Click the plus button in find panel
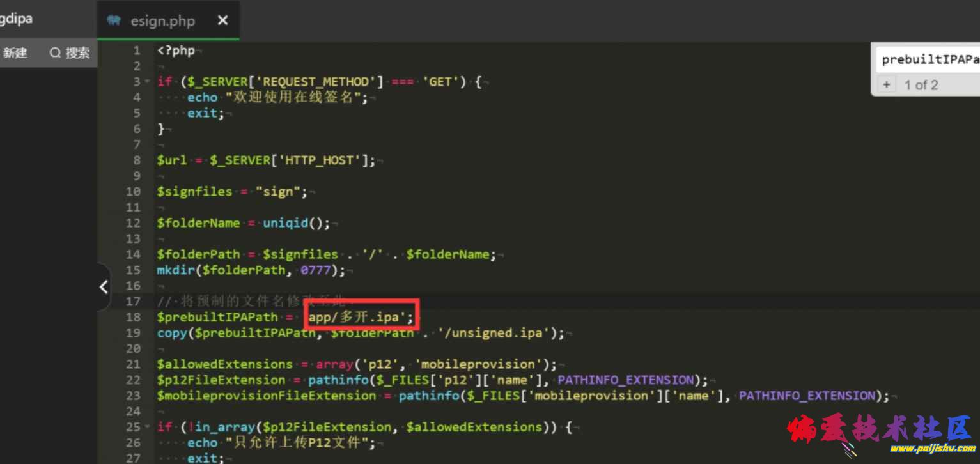Image resolution: width=980 pixels, height=464 pixels. 887,85
